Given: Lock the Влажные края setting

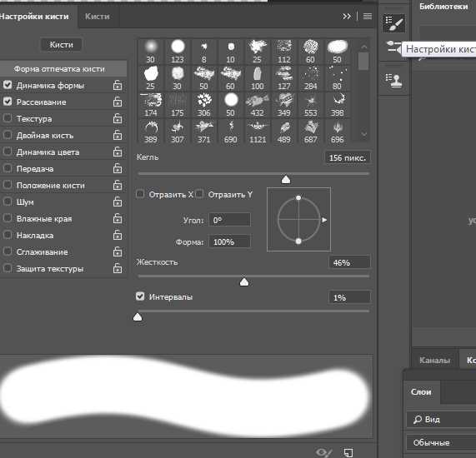Looking at the screenshot, I should 118,219.
